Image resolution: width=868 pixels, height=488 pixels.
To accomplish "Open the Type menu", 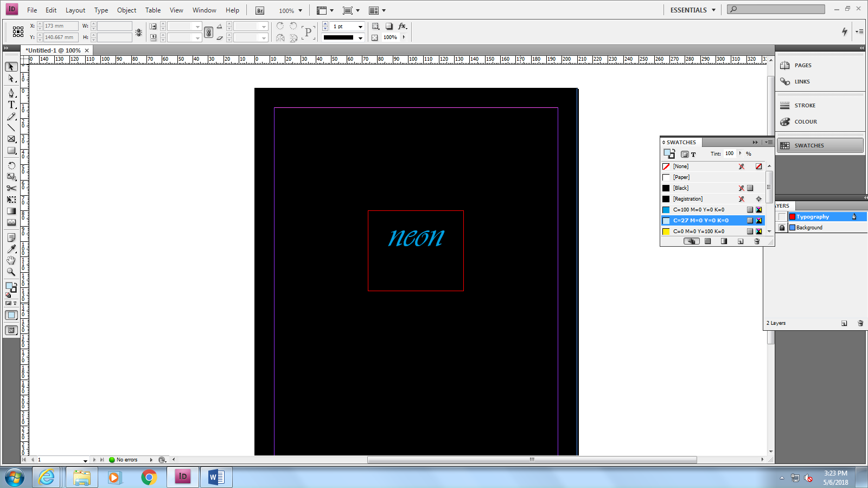I will click(x=101, y=10).
